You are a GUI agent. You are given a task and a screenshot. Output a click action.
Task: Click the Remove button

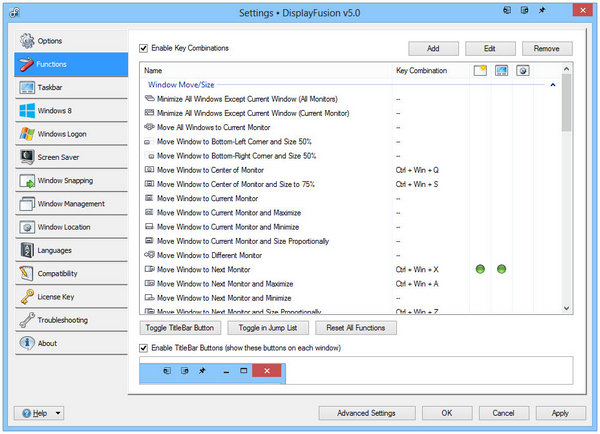[x=547, y=49]
